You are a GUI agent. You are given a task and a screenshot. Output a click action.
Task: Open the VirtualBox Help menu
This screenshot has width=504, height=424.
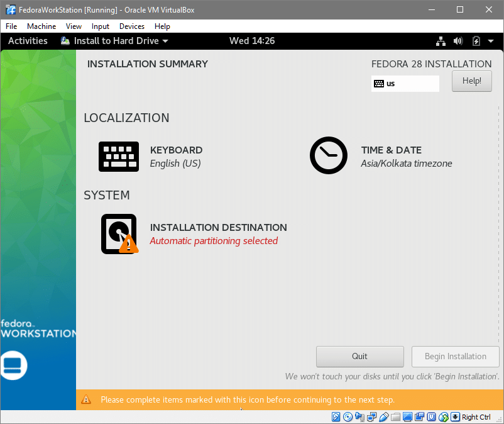[162, 26]
